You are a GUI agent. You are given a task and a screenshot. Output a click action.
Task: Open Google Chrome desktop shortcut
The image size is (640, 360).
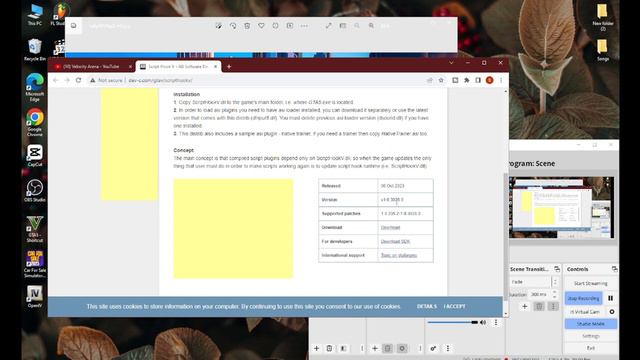click(x=35, y=122)
